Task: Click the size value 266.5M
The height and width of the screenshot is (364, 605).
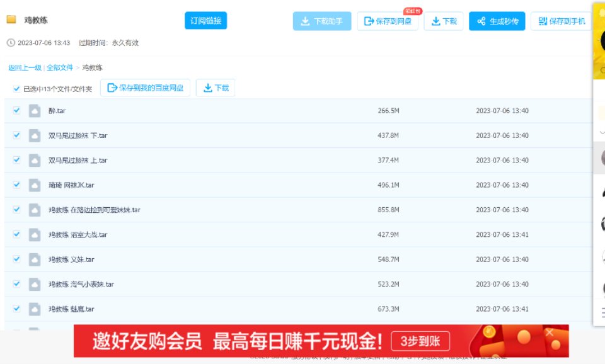Action: [389, 111]
